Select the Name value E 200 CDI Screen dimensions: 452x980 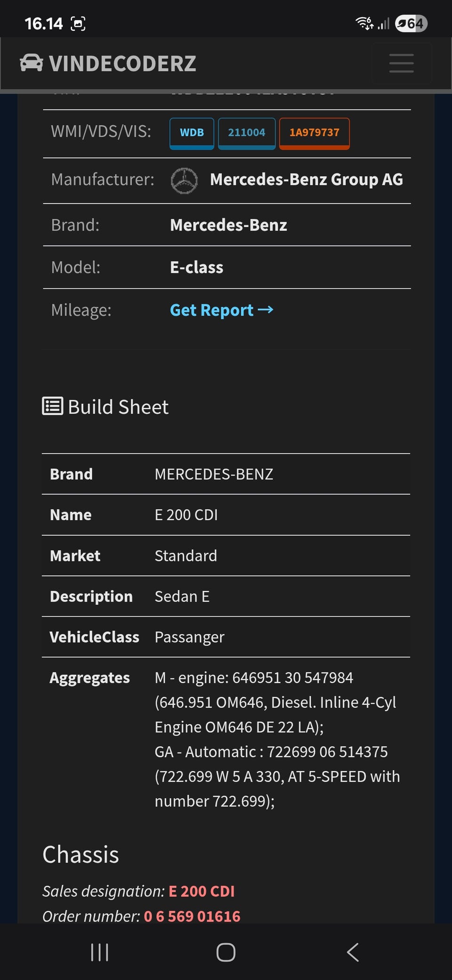(x=186, y=515)
